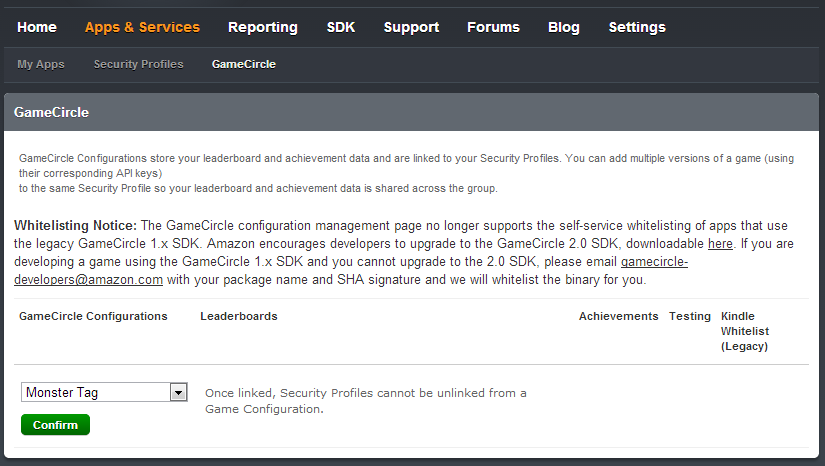Visit the Forums section

[x=493, y=27]
